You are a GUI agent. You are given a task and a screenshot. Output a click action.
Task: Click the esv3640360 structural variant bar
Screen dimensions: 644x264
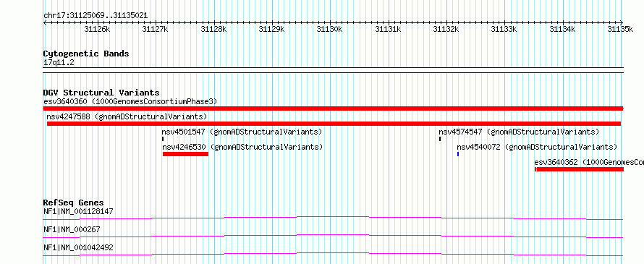coord(333,108)
